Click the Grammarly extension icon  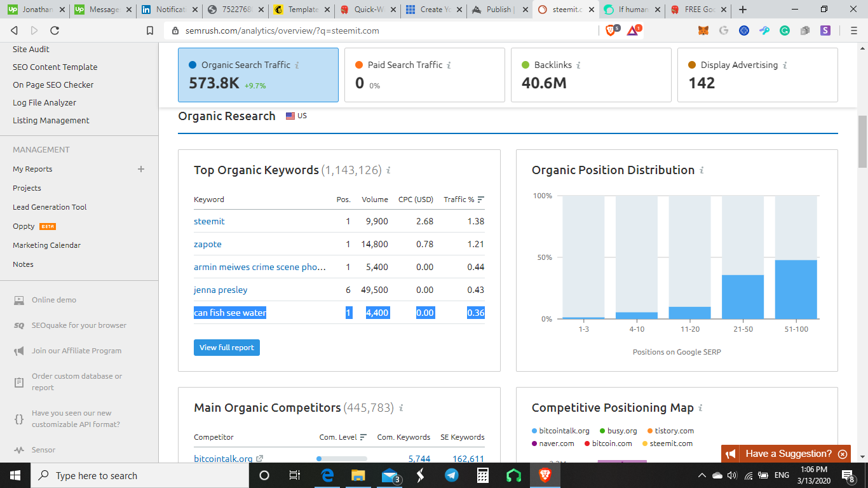click(785, 30)
